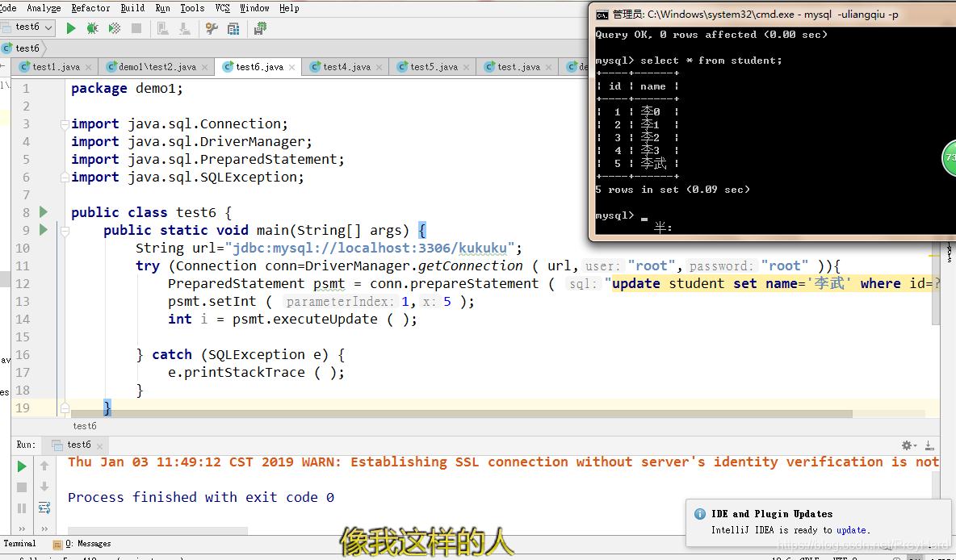Image resolution: width=956 pixels, height=560 pixels.
Task: Click the Run panel up arrow
Action: tap(44, 466)
